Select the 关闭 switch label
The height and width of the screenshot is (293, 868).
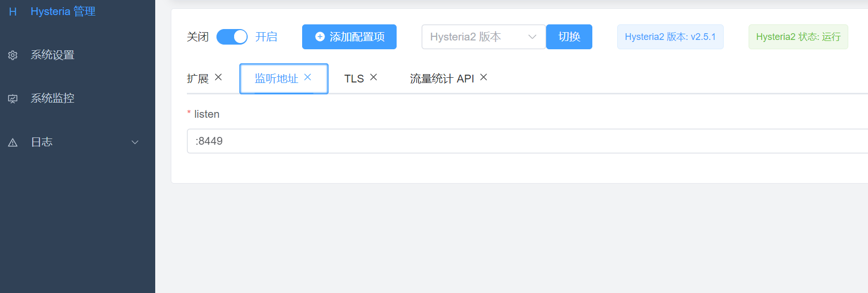coord(198,37)
